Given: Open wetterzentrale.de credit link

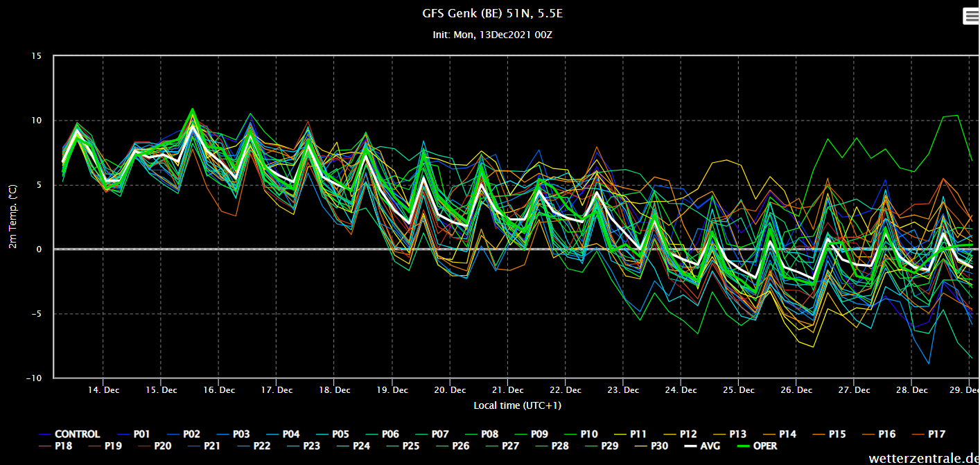Looking at the screenshot, I should 922,458.
